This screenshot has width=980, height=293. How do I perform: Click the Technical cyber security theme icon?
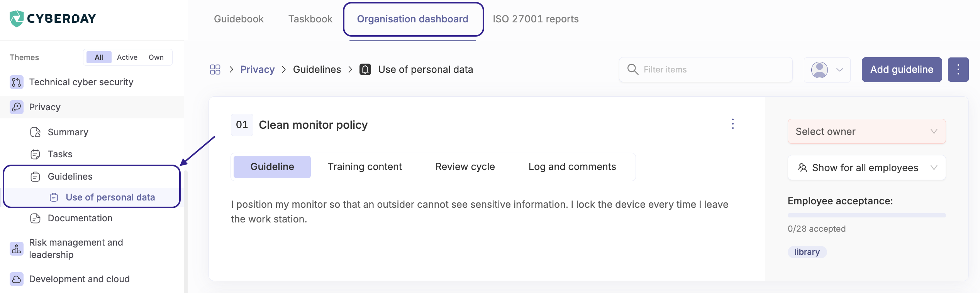(x=16, y=82)
